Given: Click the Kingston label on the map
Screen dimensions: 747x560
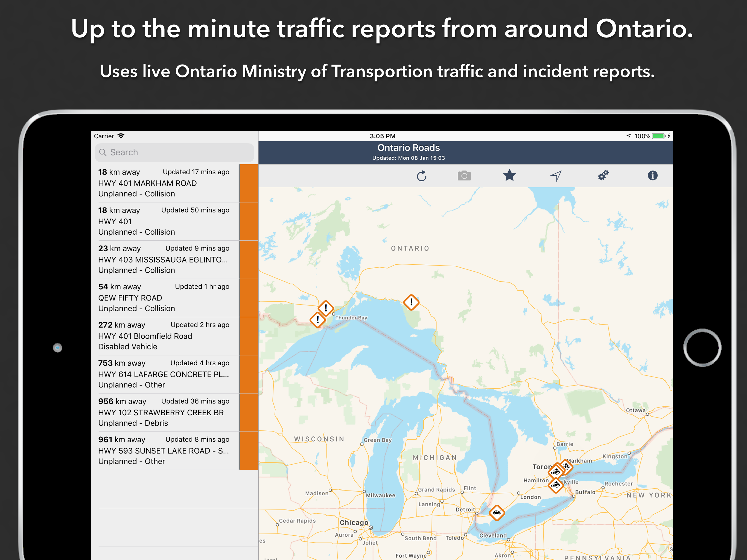Looking at the screenshot, I should [615, 456].
